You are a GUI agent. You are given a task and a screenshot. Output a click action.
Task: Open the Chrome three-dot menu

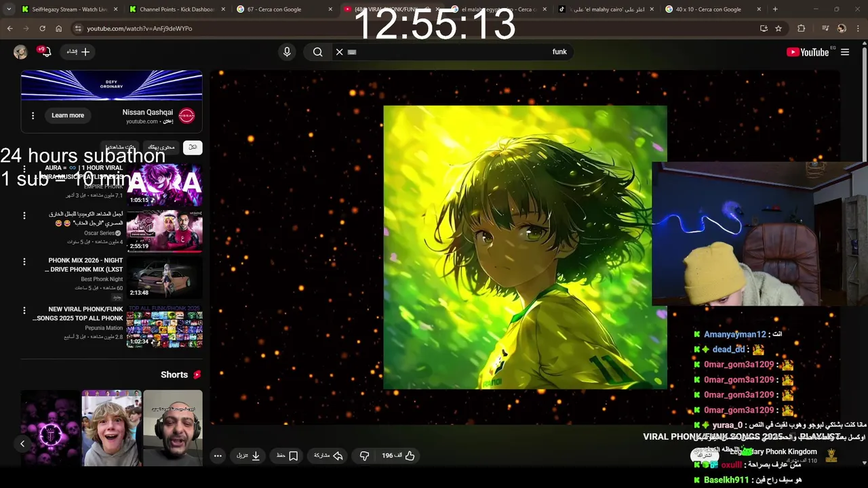(x=859, y=28)
